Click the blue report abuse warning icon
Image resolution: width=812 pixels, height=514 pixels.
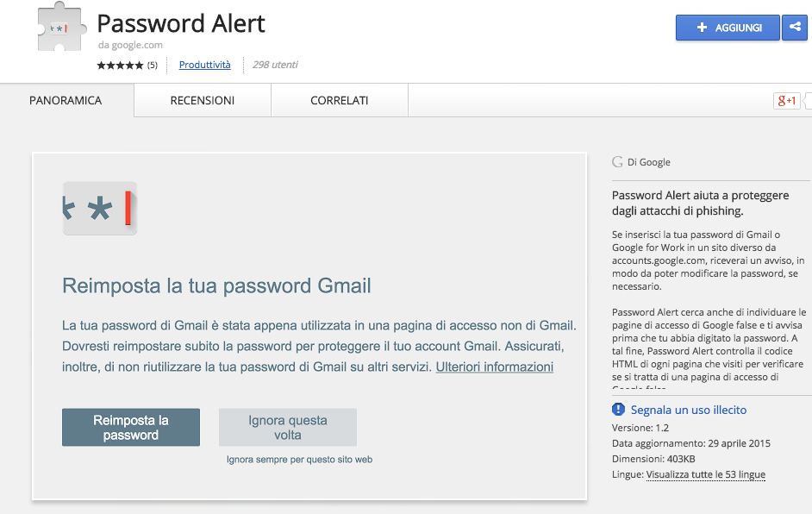pos(618,410)
